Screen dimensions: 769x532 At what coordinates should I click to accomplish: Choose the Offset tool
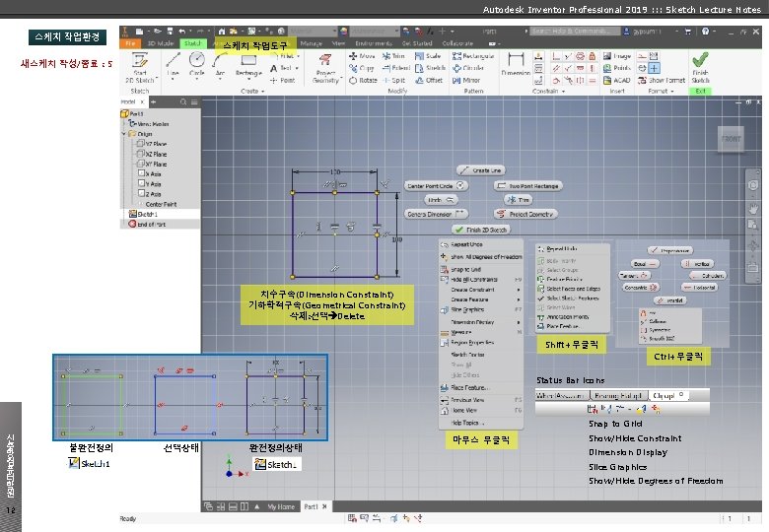pyautogui.click(x=429, y=80)
